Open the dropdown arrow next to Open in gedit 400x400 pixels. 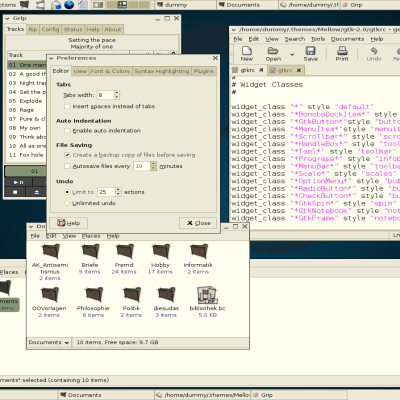(292, 54)
